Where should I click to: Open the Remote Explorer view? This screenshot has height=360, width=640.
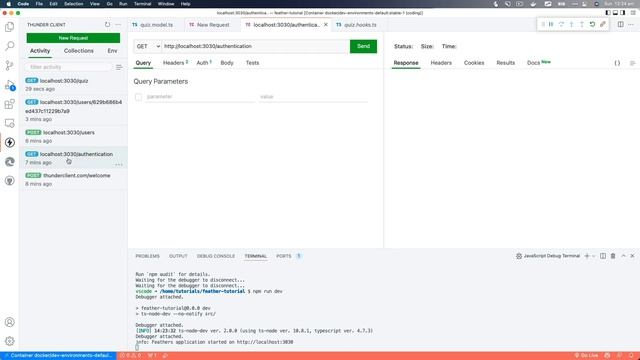9,123
